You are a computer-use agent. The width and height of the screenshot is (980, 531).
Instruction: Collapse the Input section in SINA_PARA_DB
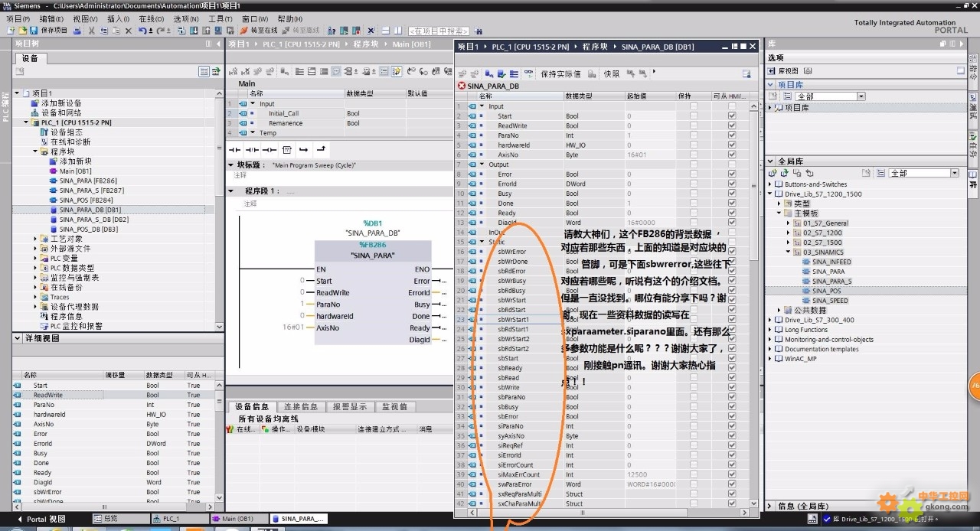[482, 106]
